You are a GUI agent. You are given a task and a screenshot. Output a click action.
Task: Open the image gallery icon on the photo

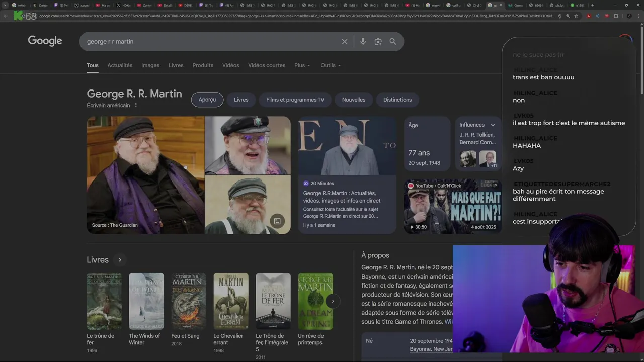pyautogui.click(x=277, y=221)
